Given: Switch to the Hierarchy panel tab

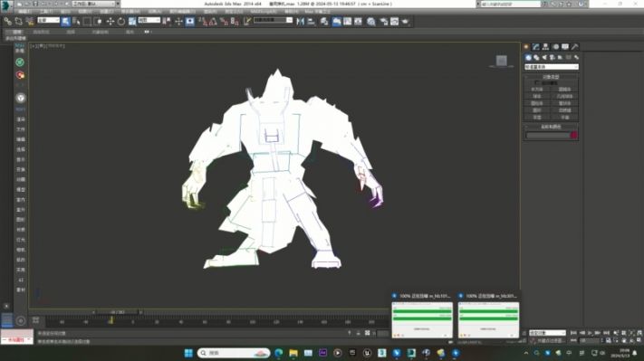Looking at the screenshot, I should point(545,47).
